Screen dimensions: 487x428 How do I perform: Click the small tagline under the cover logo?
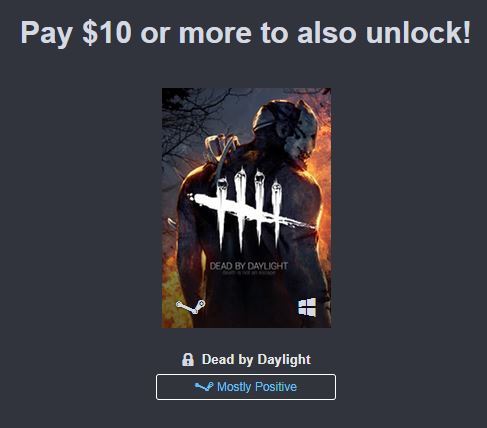(249, 273)
